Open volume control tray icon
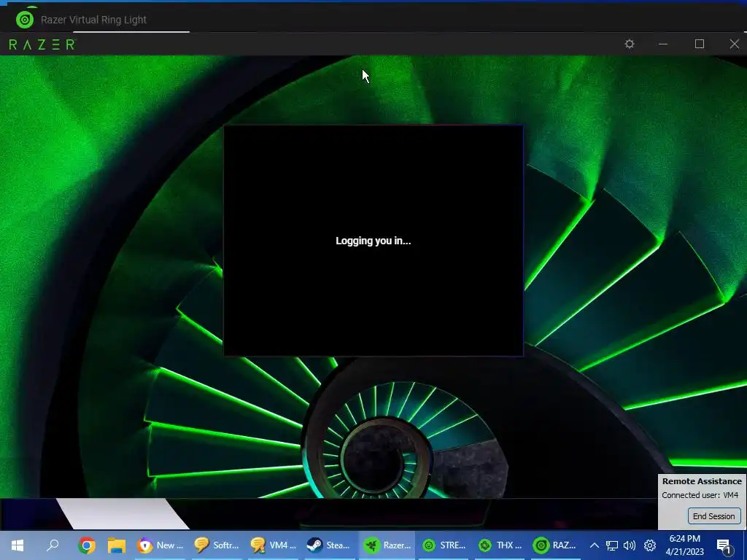The width and height of the screenshot is (747, 560). (630, 545)
